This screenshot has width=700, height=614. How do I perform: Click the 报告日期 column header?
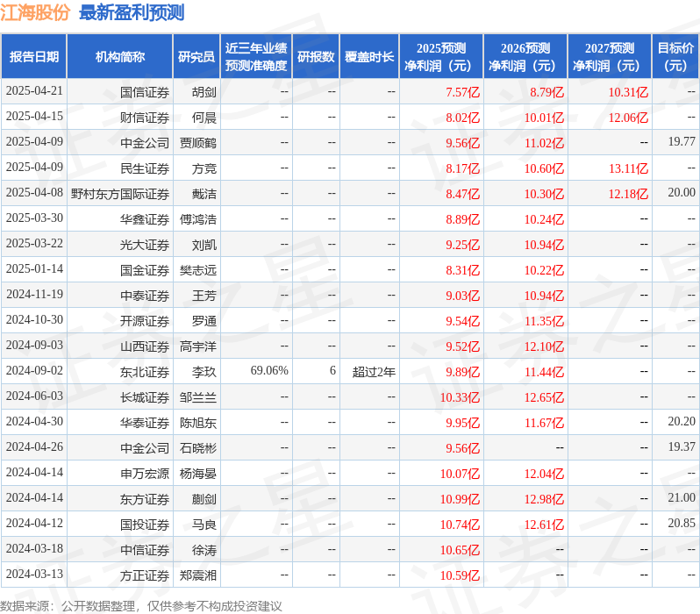34,57
